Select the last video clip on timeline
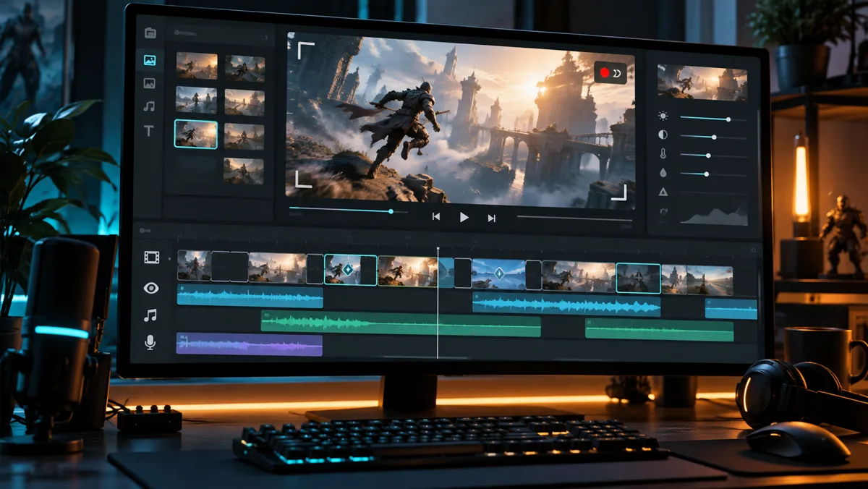The image size is (868, 489). [x=710, y=280]
